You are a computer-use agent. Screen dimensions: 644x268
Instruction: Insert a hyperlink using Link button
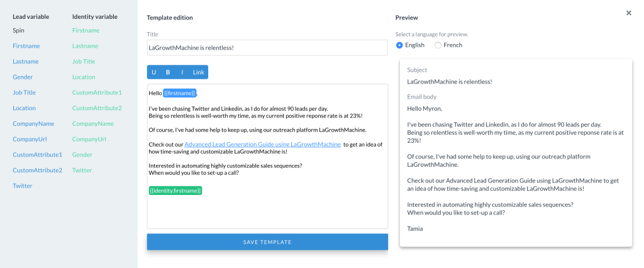click(x=198, y=72)
